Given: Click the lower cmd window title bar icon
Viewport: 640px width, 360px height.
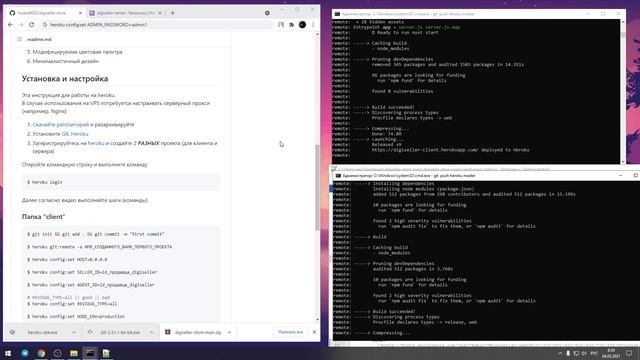Looking at the screenshot, I should (338, 176).
